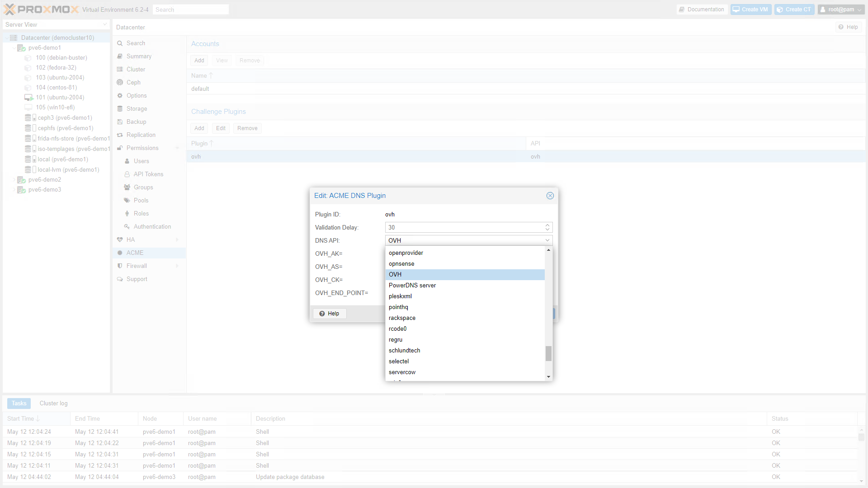The height and width of the screenshot is (488, 868).
Task: Click dropdown scroll down arrow
Action: [548, 377]
